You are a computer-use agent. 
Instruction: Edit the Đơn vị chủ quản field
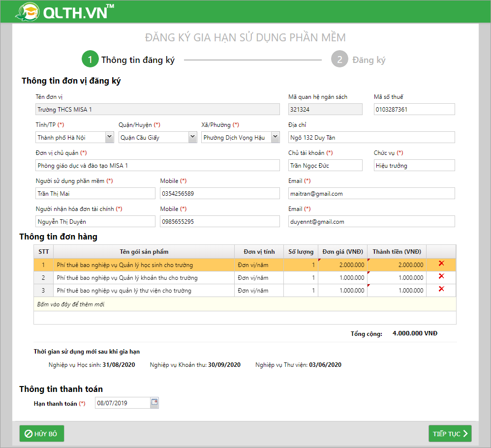tap(157, 165)
